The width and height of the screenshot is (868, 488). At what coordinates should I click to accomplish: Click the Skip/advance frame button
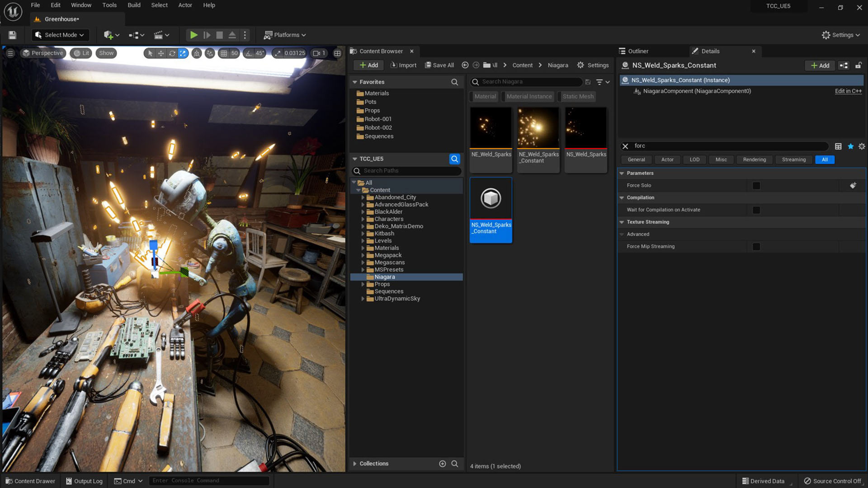[x=207, y=35]
